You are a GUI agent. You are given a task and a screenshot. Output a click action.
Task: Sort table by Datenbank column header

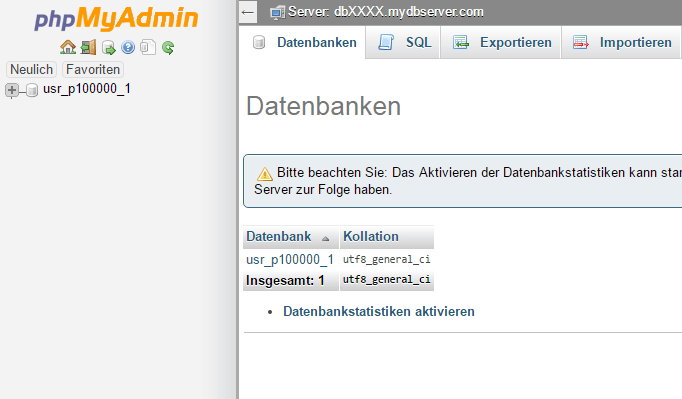279,236
